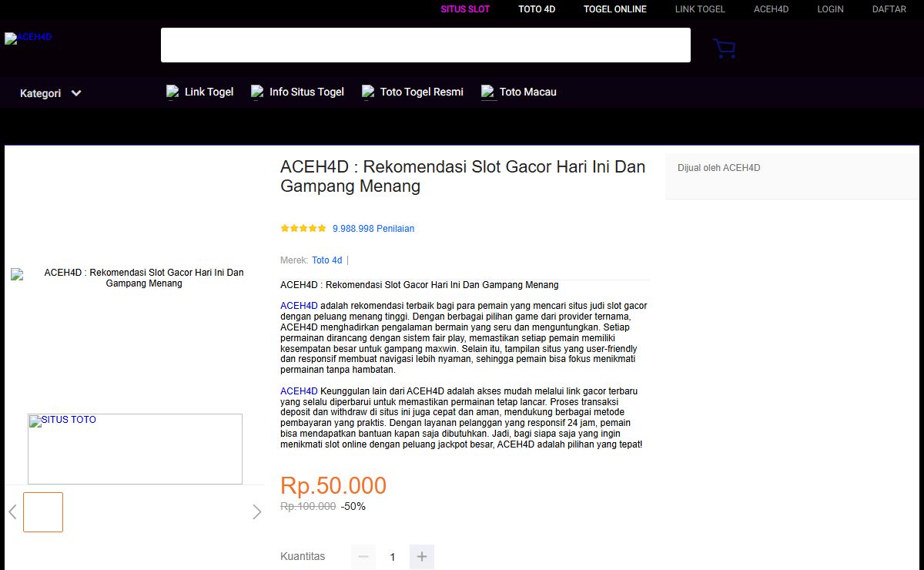
Task: Open the ACEH4D top menu item
Action: (x=771, y=9)
